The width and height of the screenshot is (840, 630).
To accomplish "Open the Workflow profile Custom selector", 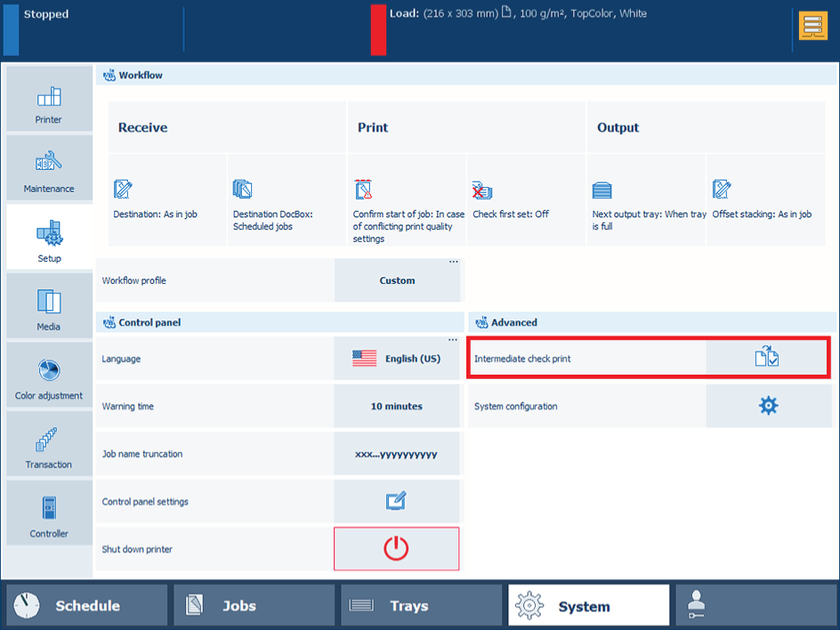I will 397,280.
